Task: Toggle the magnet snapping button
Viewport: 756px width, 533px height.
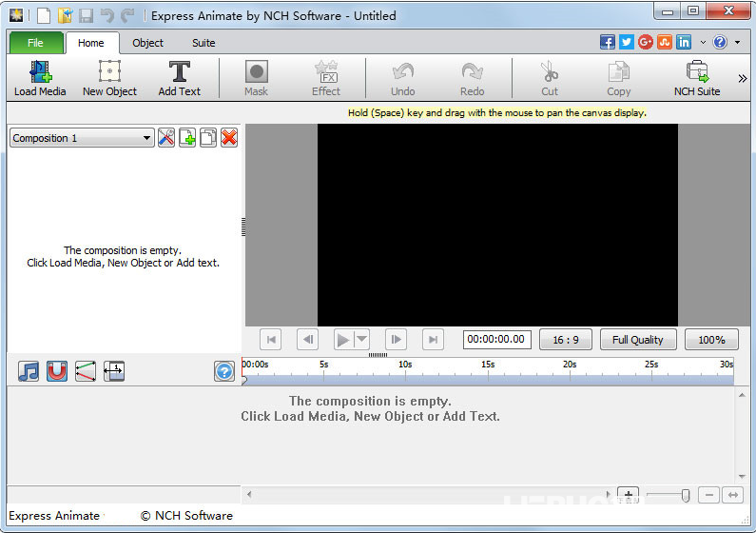Action: 57,371
